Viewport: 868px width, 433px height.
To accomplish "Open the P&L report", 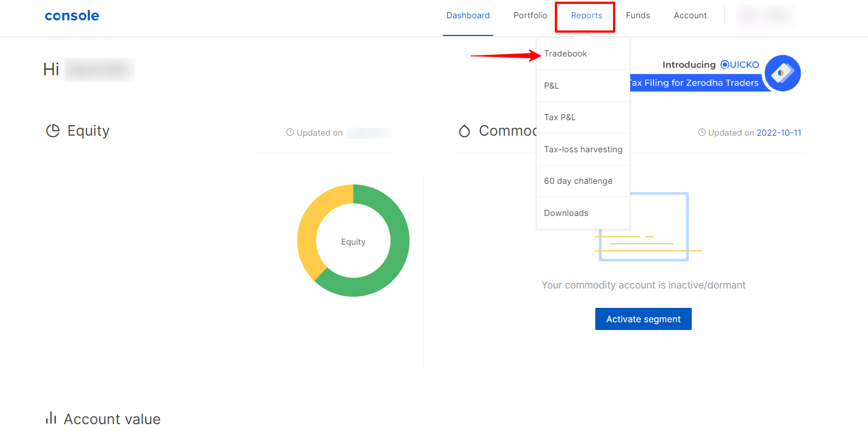I will [552, 86].
